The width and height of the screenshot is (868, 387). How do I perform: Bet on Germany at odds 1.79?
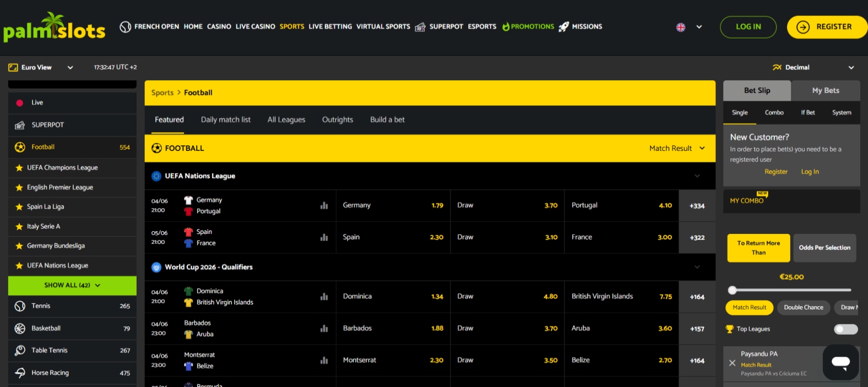pos(393,205)
